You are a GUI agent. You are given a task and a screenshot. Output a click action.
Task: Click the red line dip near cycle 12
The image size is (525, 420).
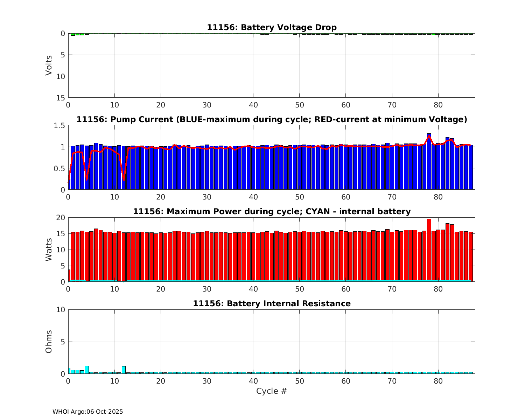(x=124, y=178)
